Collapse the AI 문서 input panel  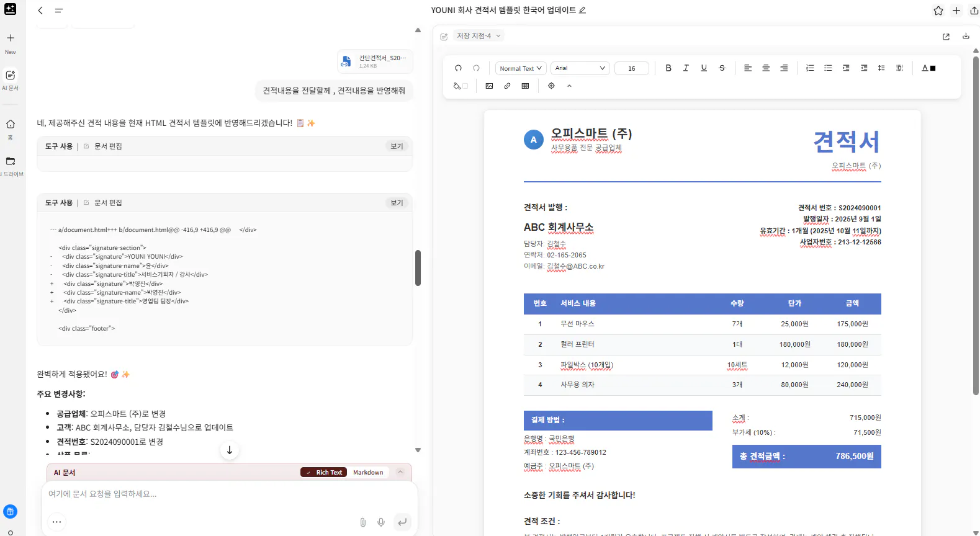pos(400,472)
